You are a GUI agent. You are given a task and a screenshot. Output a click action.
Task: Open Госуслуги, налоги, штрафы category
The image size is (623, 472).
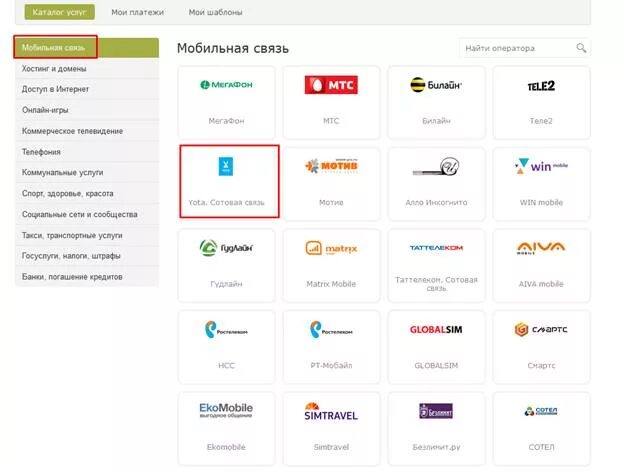[x=87, y=256]
